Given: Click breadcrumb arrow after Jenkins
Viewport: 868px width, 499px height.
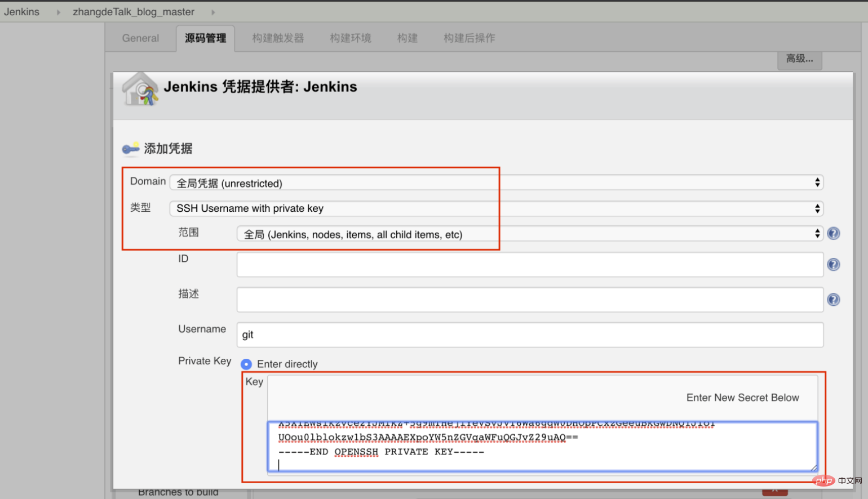Looking at the screenshot, I should coord(58,12).
